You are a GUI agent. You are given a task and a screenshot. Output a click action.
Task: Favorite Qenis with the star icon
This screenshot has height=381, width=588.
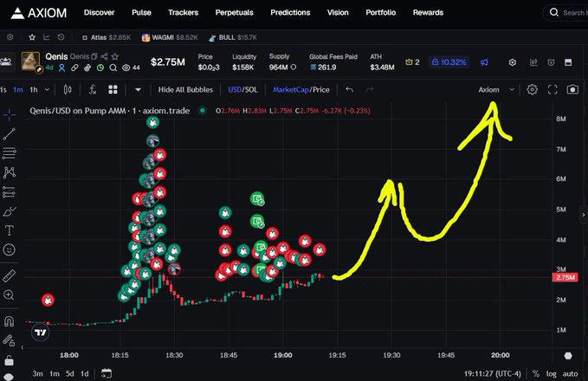(x=115, y=56)
